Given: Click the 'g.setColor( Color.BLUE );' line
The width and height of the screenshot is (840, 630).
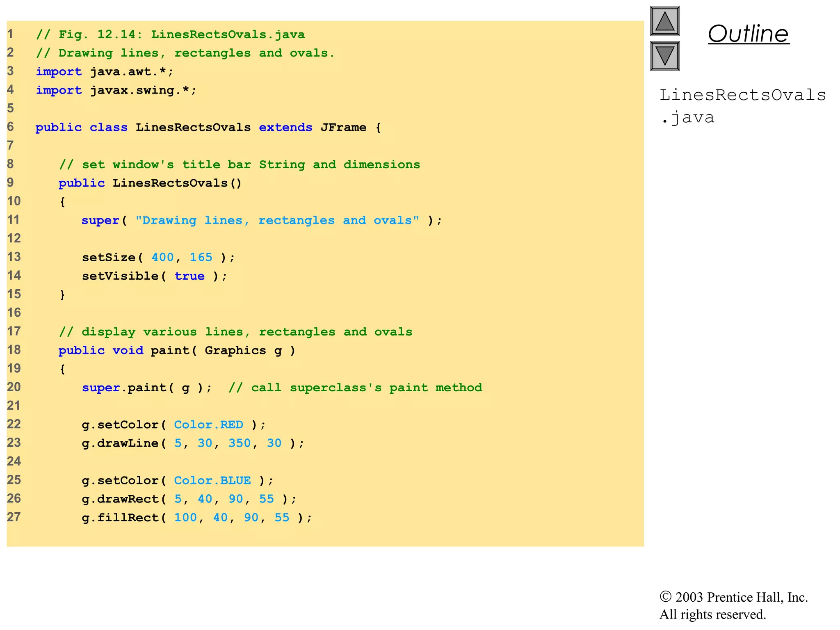Looking at the screenshot, I should coord(178,480).
